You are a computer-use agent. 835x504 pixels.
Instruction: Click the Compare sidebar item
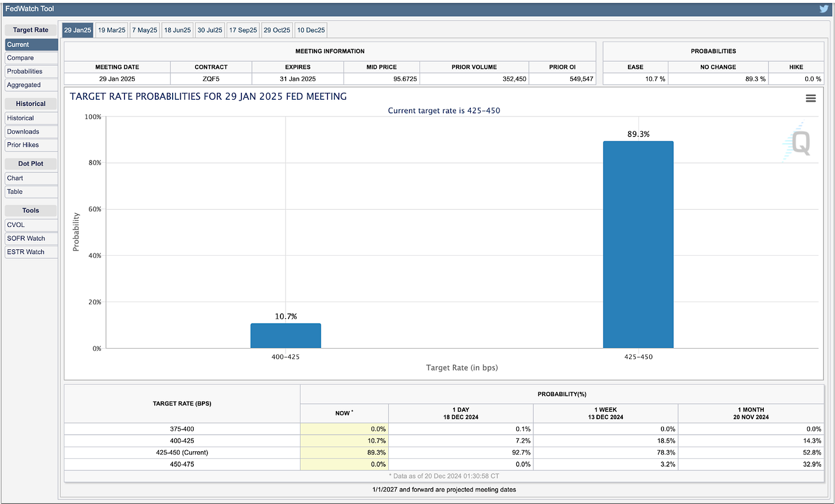pyautogui.click(x=32, y=58)
